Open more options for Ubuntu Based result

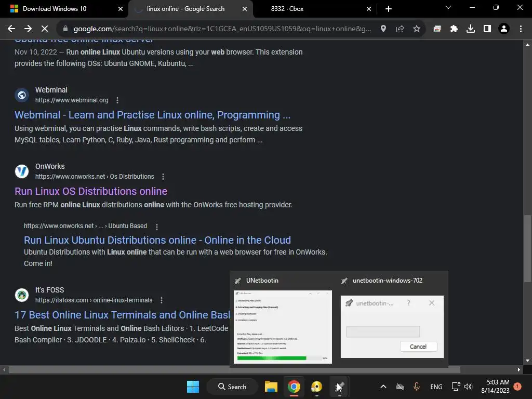point(157,227)
